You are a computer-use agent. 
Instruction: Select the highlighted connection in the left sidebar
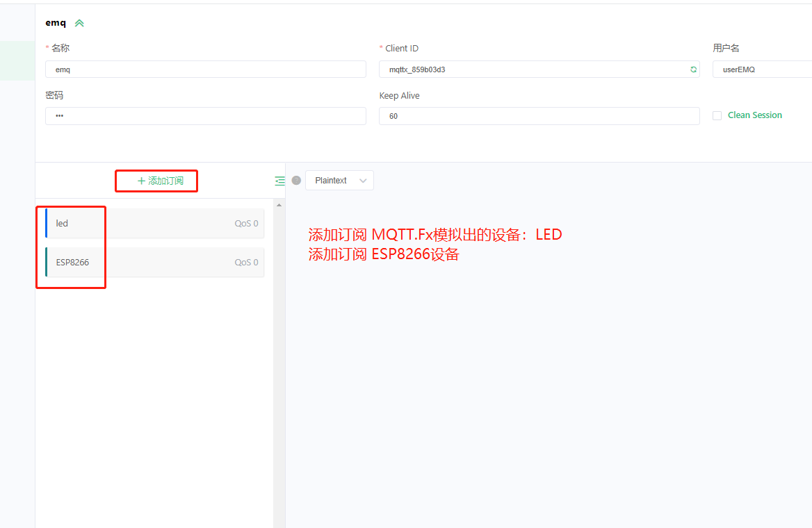pyautogui.click(x=17, y=60)
